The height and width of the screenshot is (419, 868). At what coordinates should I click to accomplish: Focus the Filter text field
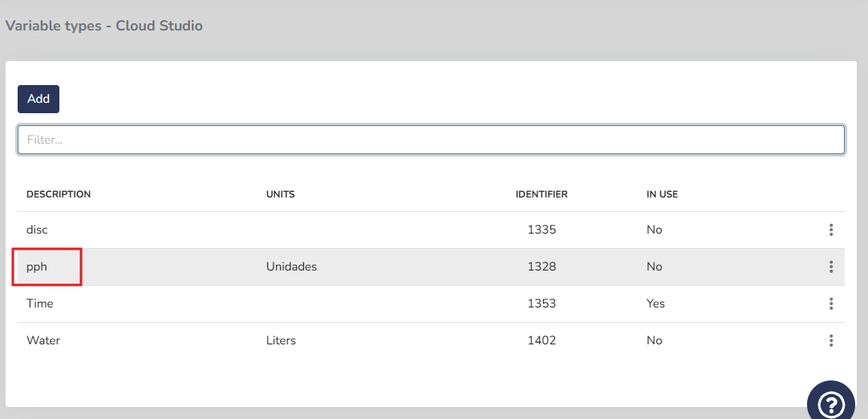coord(431,140)
